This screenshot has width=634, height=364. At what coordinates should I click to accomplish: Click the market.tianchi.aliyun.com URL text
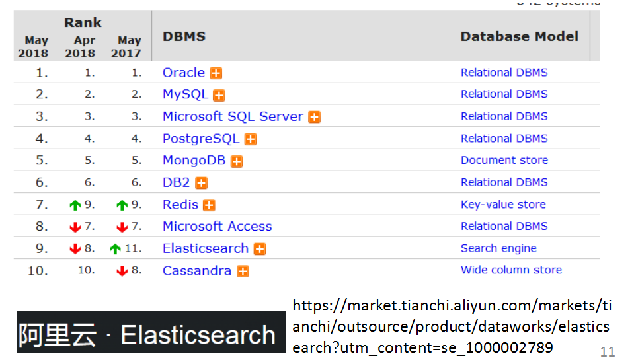click(451, 326)
